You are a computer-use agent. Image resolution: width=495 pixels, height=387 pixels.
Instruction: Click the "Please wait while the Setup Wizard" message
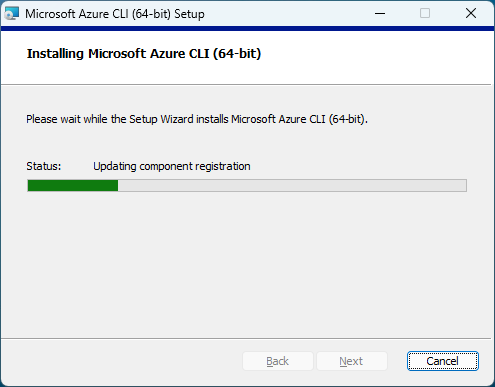tap(197, 119)
